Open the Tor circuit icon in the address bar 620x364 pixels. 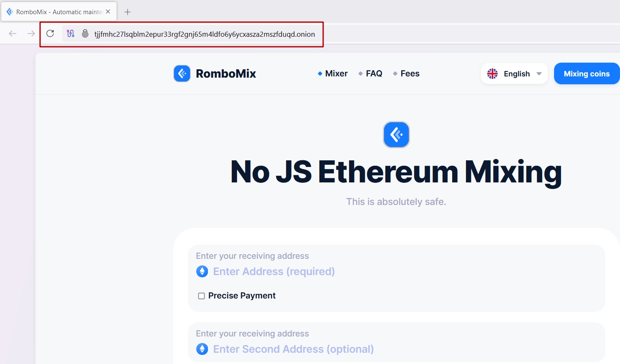pyautogui.click(x=71, y=34)
